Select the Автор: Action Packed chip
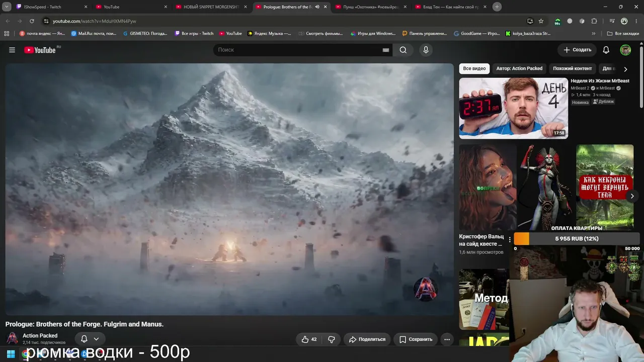 pyautogui.click(x=519, y=68)
